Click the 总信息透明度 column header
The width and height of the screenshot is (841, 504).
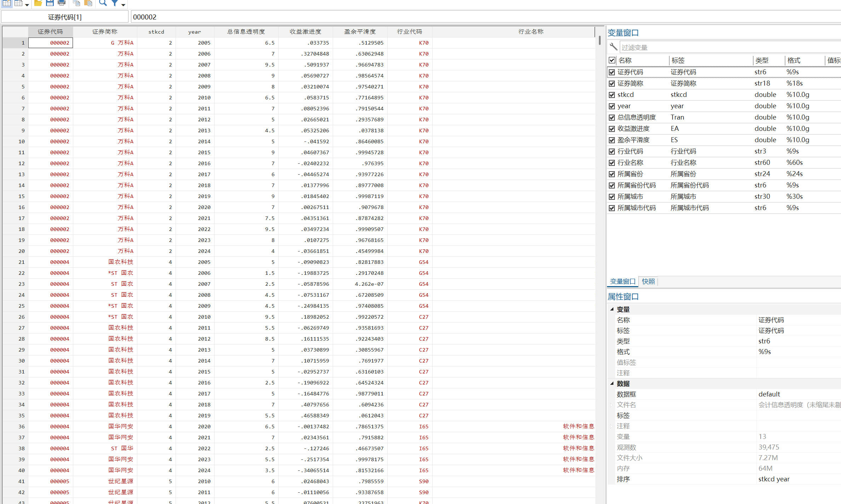click(246, 32)
